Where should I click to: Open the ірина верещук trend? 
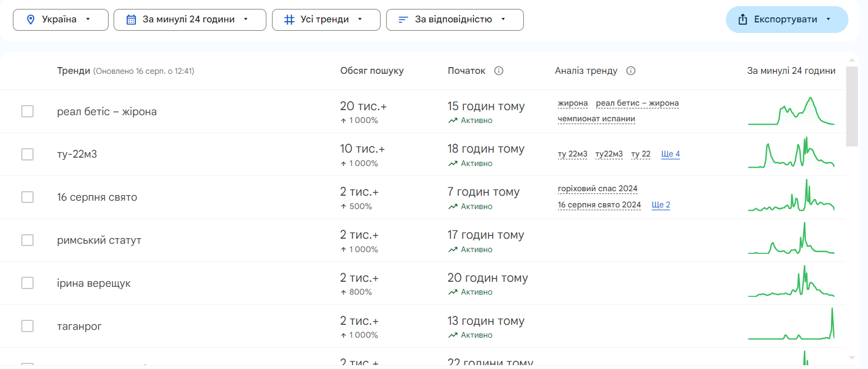click(x=94, y=283)
